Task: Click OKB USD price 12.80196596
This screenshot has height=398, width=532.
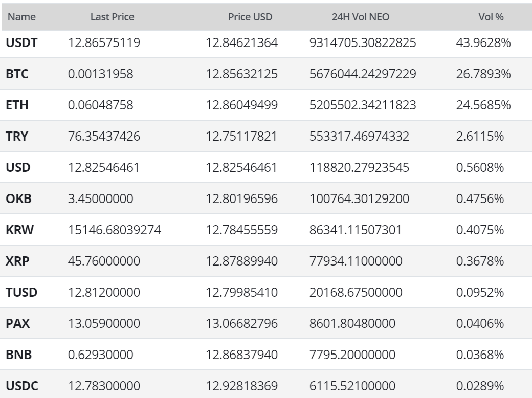Action: [242, 199]
